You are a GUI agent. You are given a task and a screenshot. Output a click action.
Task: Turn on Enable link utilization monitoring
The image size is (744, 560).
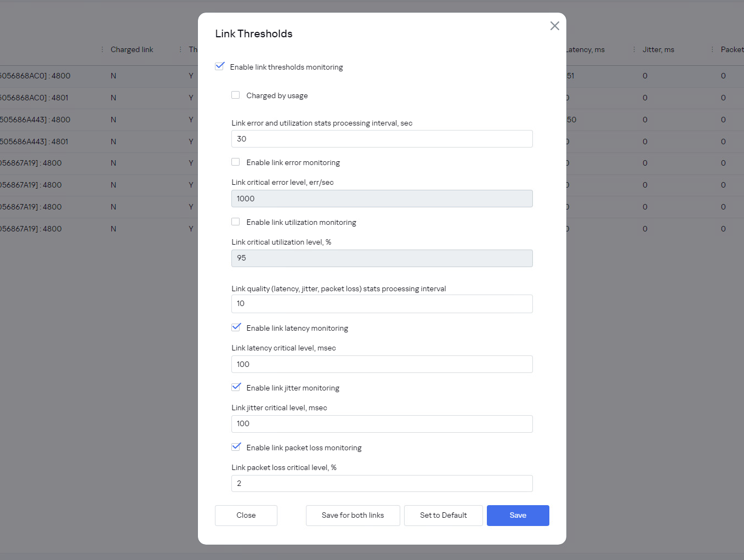click(236, 222)
